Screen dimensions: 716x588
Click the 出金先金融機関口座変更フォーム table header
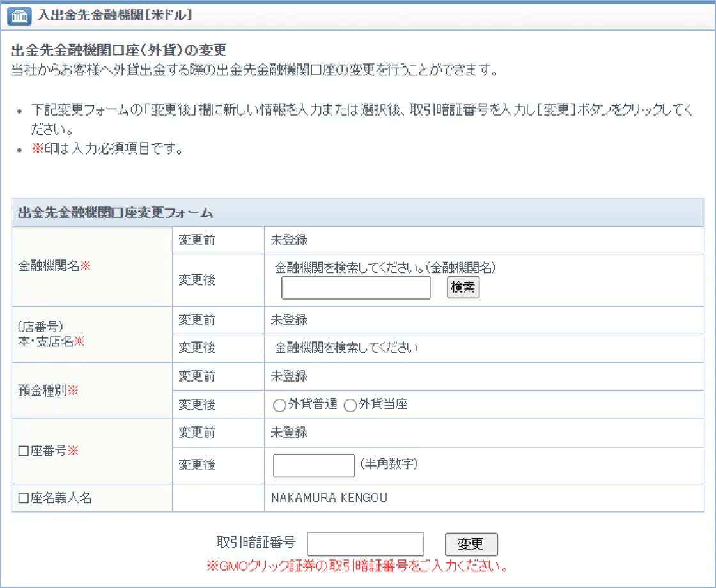point(116,213)
